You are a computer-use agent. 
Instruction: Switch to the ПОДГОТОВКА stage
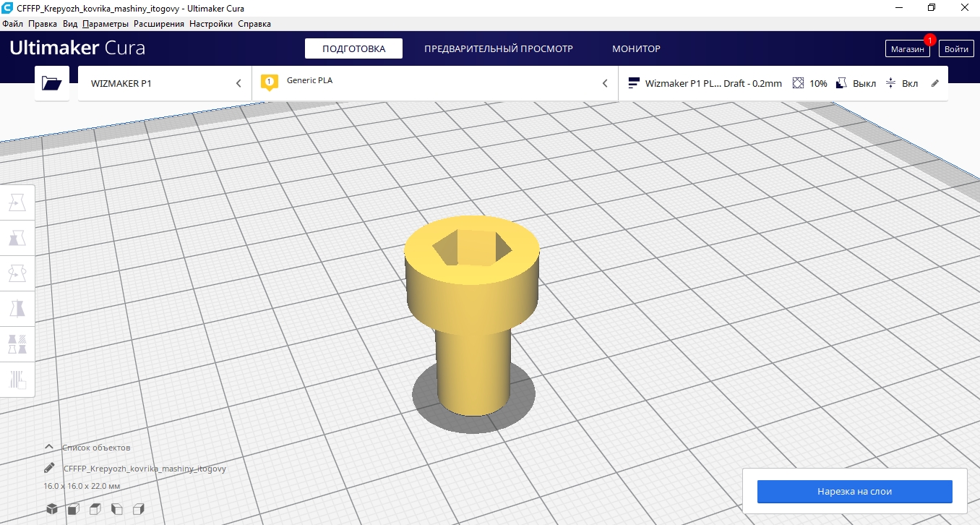click(x=353, y=49)
